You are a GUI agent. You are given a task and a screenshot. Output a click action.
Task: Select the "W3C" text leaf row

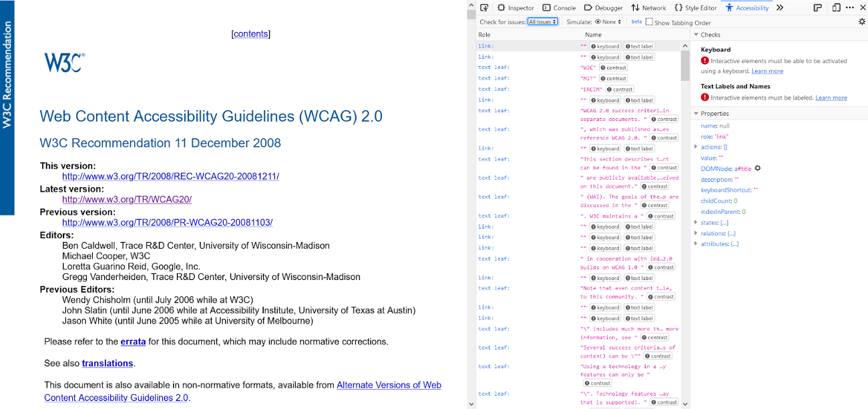pyautogui.click(x=578, y=68)
